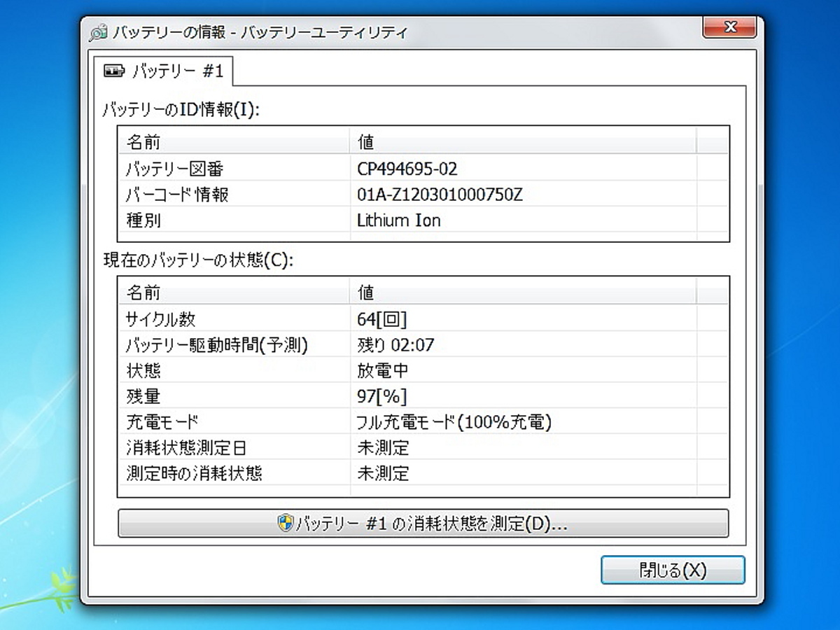Image resolution: width=840 pixels, height=630 pixels.
Task: Click the 値 header in the ID information table
Action: [x=522, y=142]
